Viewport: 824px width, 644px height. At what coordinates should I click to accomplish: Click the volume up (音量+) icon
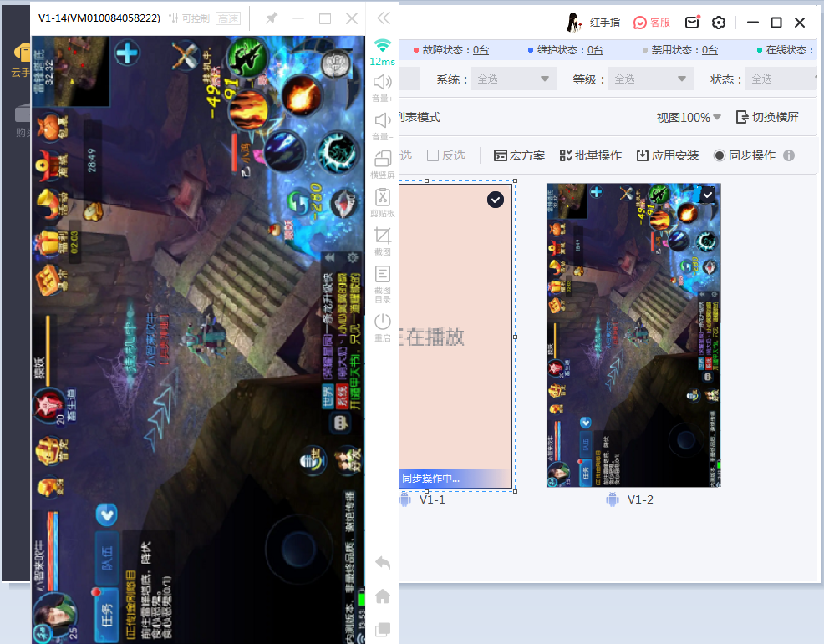383,82
